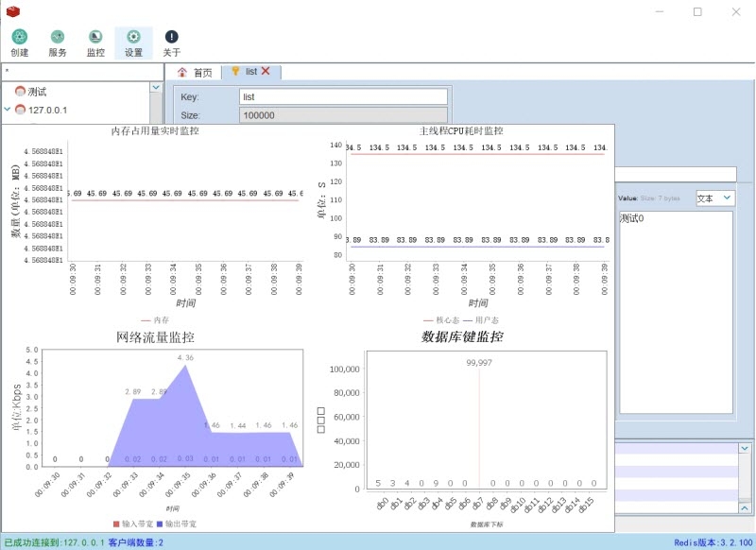
Task: Click the 输出带宽 blue legend swatch
Action: (x=160, y=524)
